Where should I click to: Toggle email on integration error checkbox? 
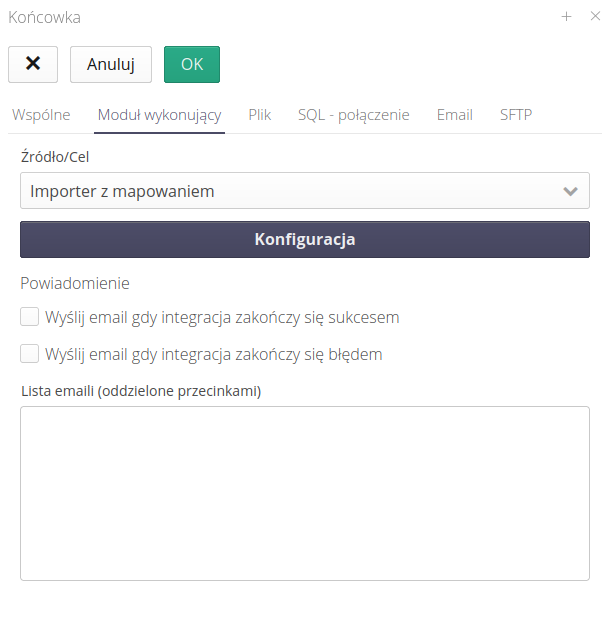point(30,354)
